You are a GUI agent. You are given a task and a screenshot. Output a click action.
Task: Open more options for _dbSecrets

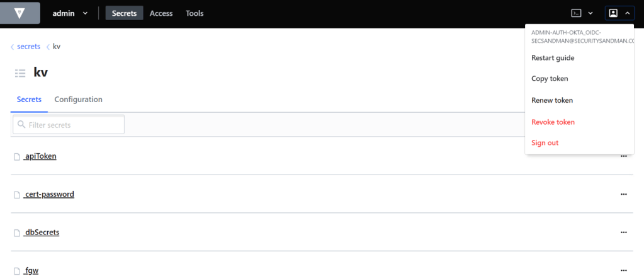(623, 233)
